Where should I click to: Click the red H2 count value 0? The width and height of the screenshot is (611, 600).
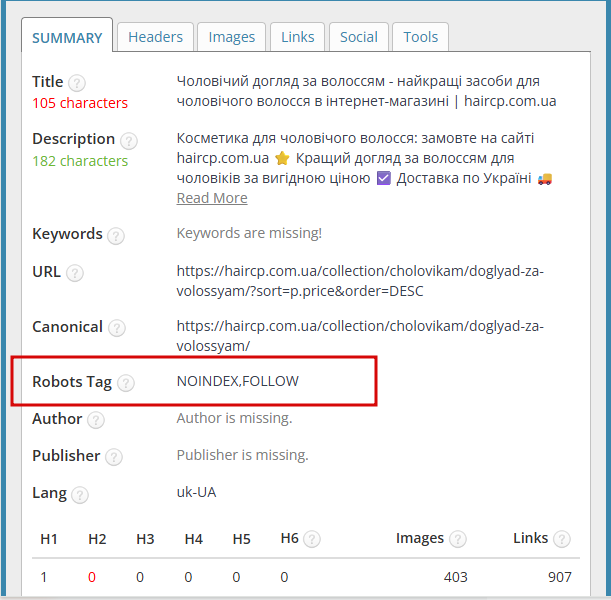click(92, 577)
